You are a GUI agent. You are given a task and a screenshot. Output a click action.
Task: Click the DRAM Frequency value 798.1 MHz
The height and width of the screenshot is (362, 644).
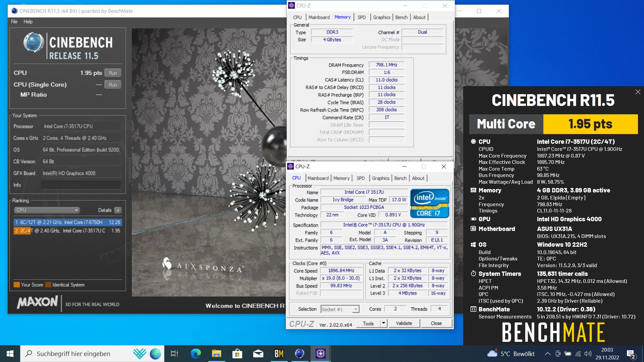coord(386,65)
